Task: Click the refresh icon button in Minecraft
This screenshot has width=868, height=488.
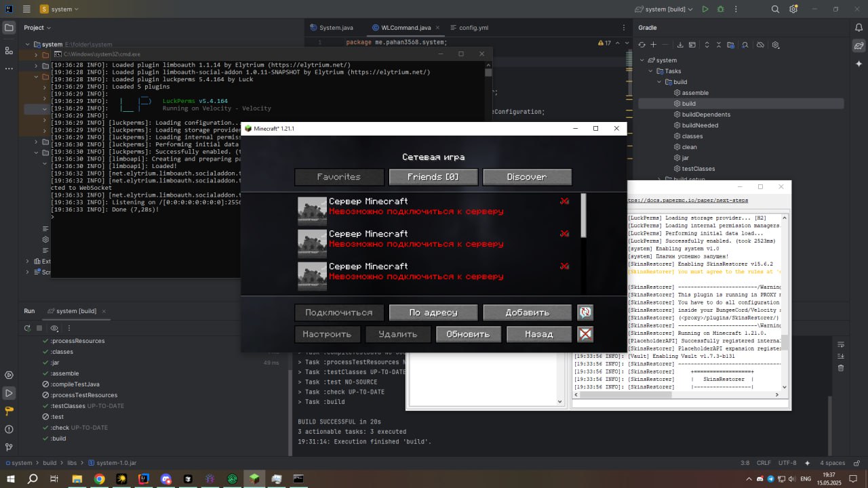Action: [585, 312]
